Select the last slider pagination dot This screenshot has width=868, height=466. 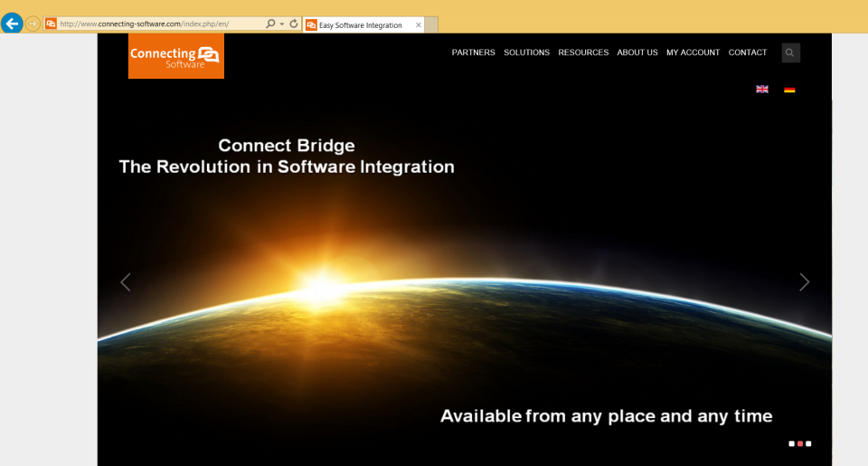pyautogui.click(x=808, y=443)
